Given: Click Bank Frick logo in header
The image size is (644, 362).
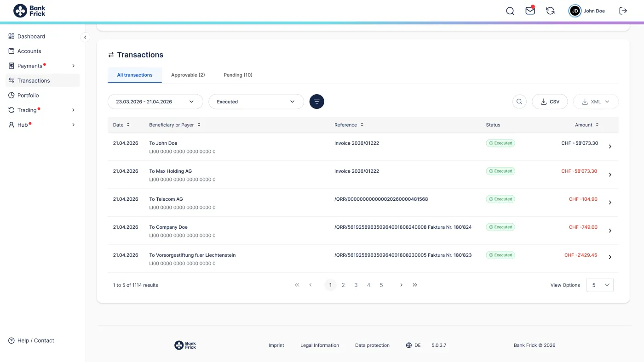Looking at the screenshot, I should [29, 11].
